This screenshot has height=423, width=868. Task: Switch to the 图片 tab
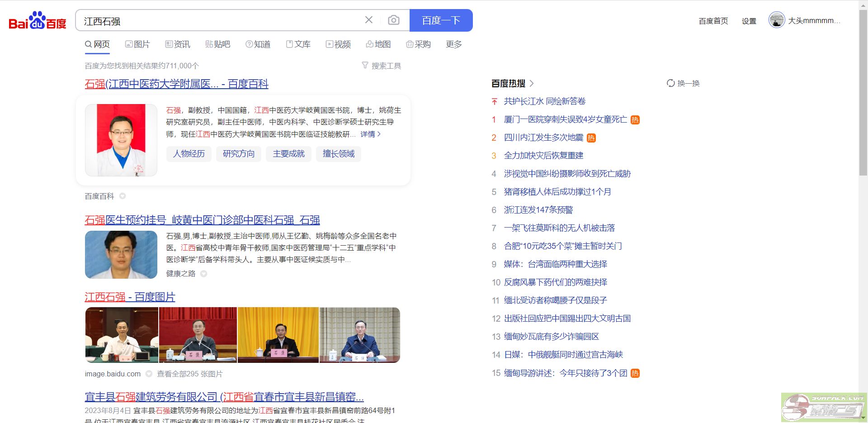pyautogui.click(x=137, y=44)
